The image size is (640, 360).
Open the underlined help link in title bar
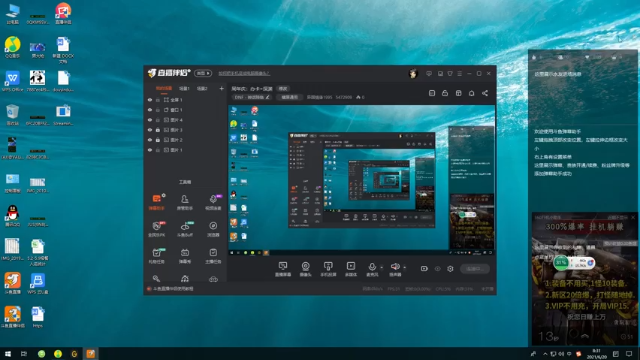point(244,73)
